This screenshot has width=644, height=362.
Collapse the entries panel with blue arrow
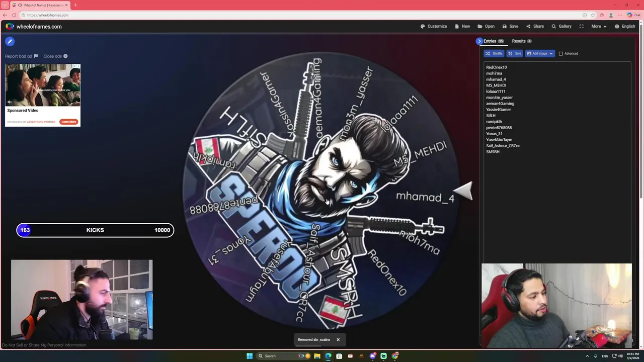pyautogui.click(x=479, y=41)
